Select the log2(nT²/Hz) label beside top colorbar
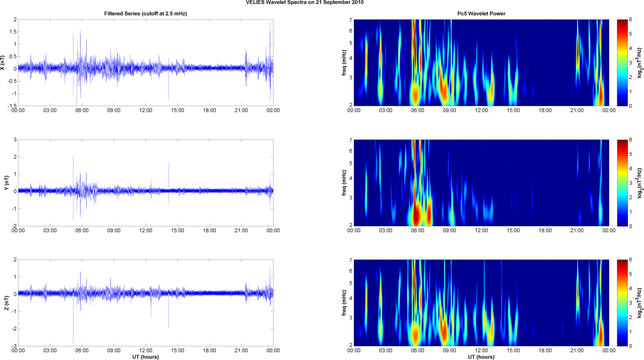The height and width of the screenshot is (360, 644). pyautogui.click(x=641, y=63)
